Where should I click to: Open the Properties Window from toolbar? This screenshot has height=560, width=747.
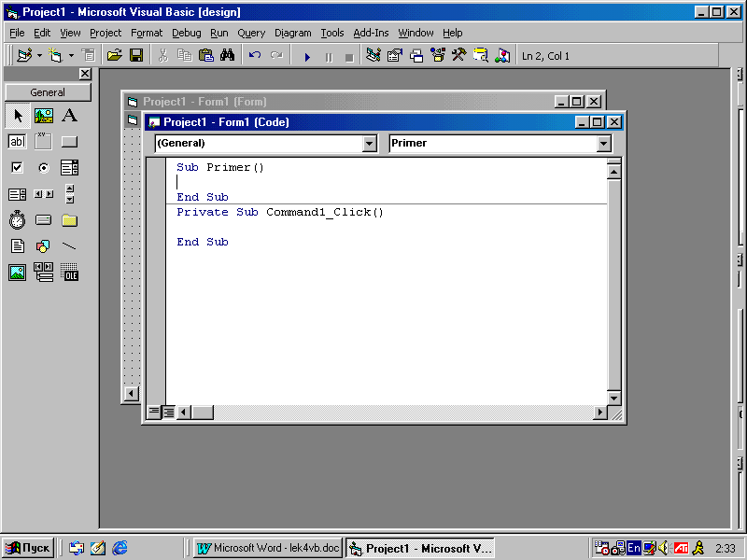[394, 56]
